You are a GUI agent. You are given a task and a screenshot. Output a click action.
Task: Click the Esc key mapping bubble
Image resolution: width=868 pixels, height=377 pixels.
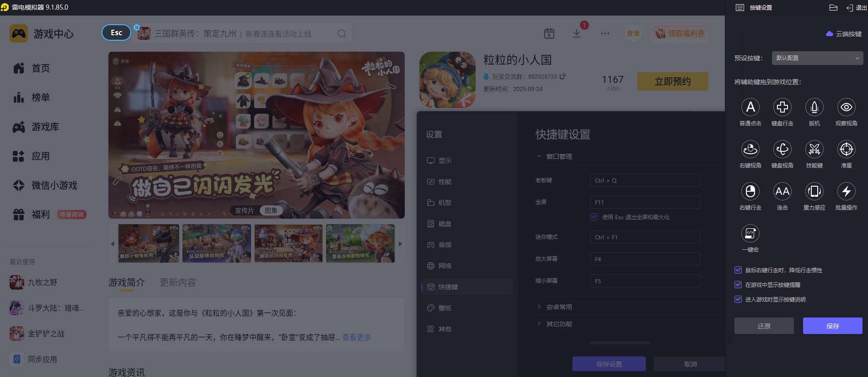(116, 32)
